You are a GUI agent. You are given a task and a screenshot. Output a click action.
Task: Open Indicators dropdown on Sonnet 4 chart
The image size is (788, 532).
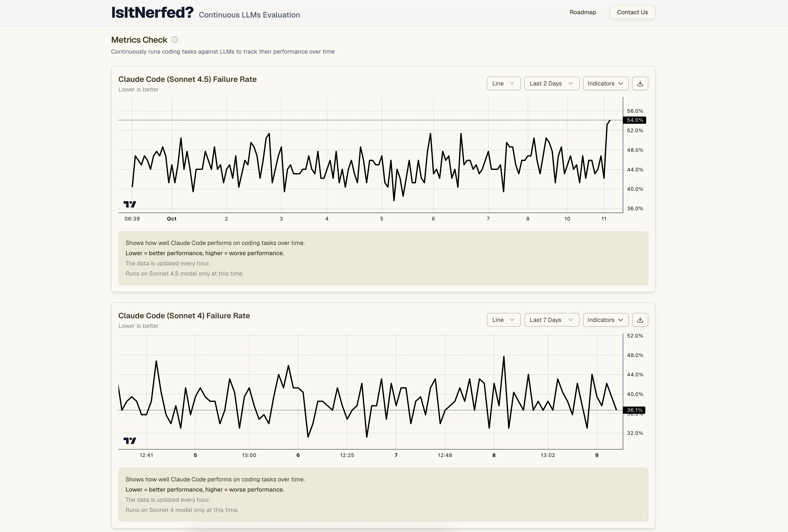(605, 320)
